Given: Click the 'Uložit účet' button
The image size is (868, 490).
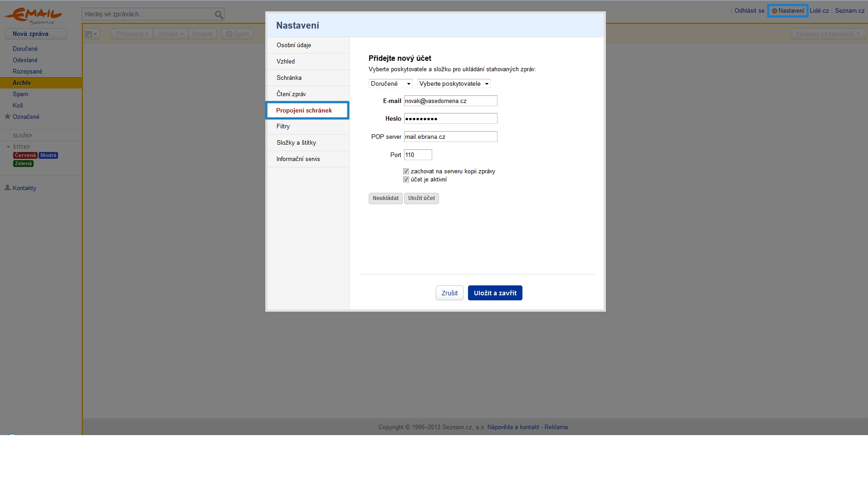Looking at the screenshot, I should click(x=421, y=198).
